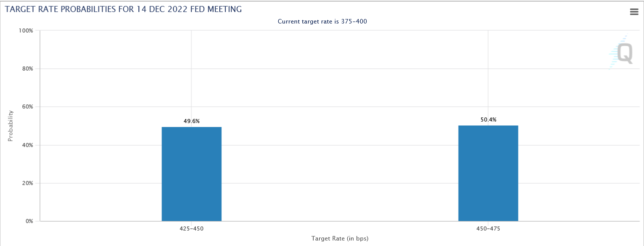Click the 40% y-axis tick label
Viewport: 644px width, 246px height.
click(26, 145)
